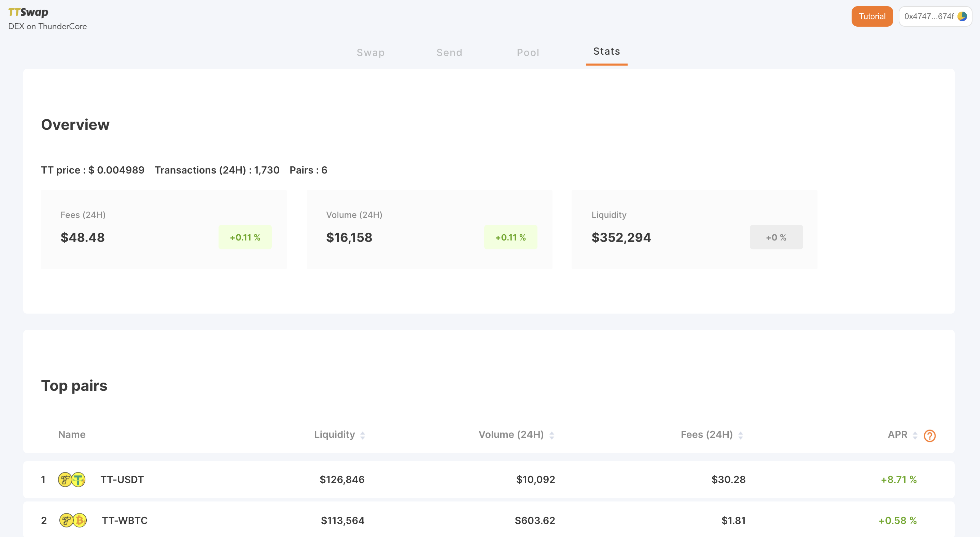The width and height of the screenshot is (980, 537).
Task: Click the Fees +0.11 % change badge
Action: click(245, 237)
